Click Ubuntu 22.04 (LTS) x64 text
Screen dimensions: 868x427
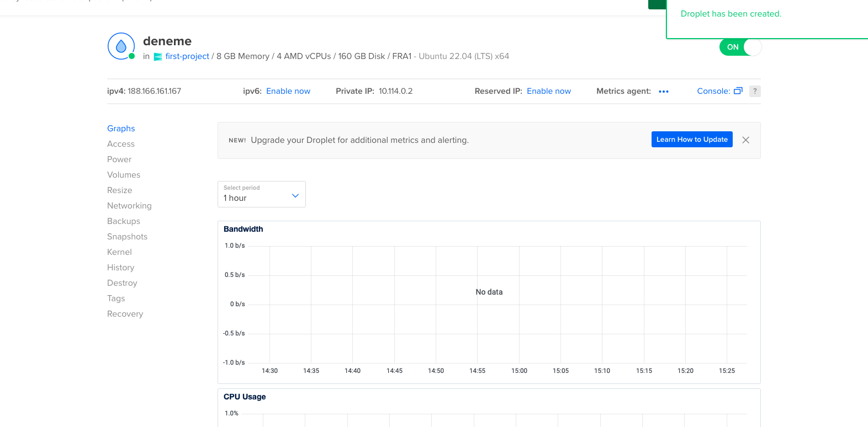(464, 56)
